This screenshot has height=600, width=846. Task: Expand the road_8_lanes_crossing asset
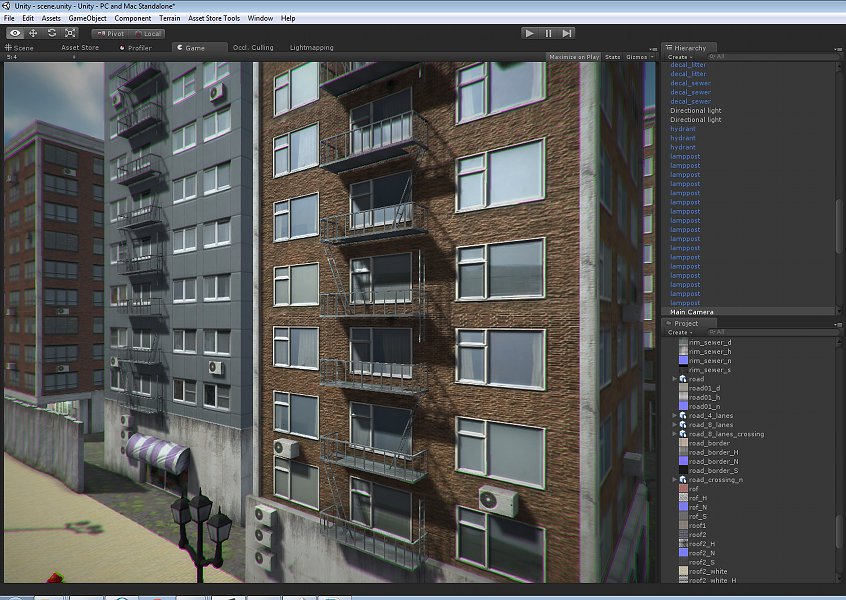point(674,434)
